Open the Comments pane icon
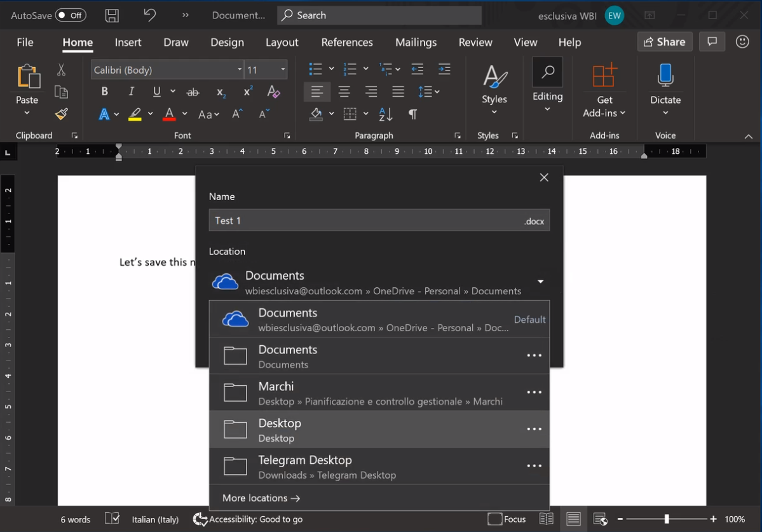 click(x=712, y=42)
